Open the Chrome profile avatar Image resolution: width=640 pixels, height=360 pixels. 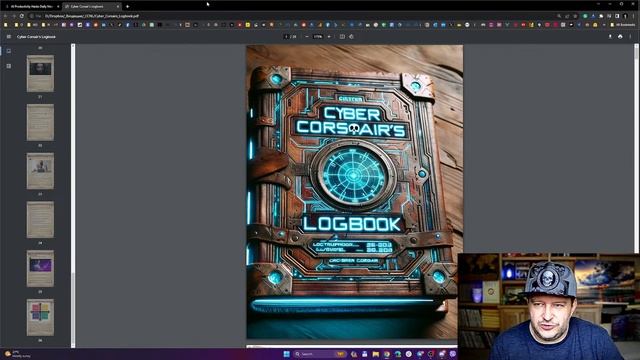click(x=625, y=16)
